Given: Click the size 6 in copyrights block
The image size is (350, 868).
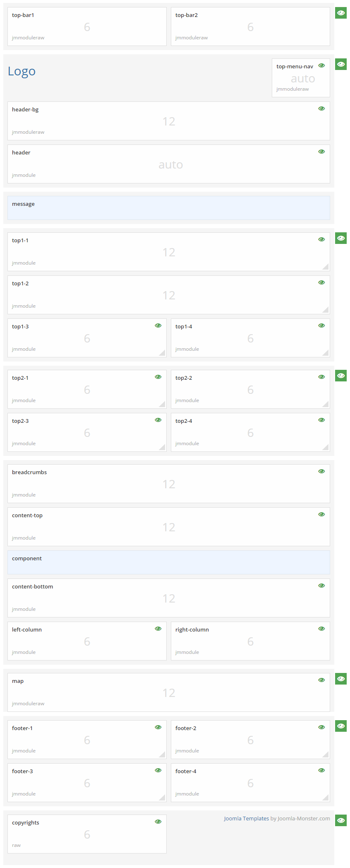Looking at the screenshot, I should 87,835.
